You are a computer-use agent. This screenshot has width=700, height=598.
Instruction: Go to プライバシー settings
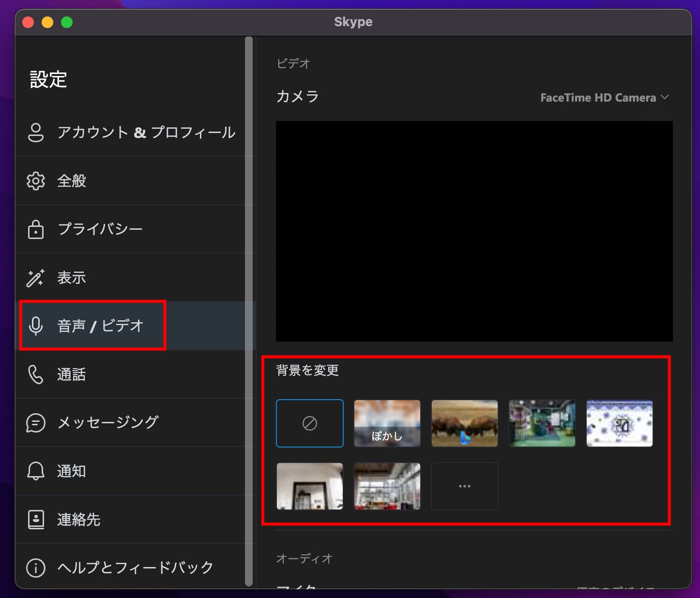click(x=130, y=229)
